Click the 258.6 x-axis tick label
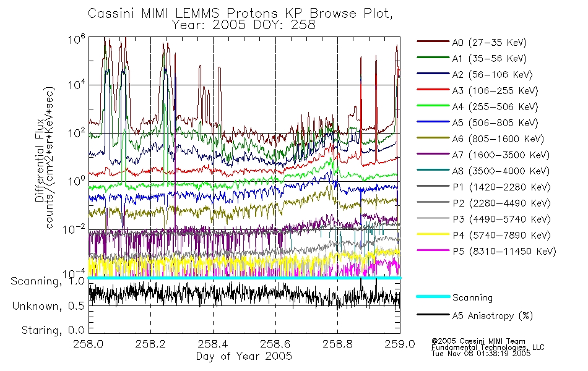 [275, 344]
